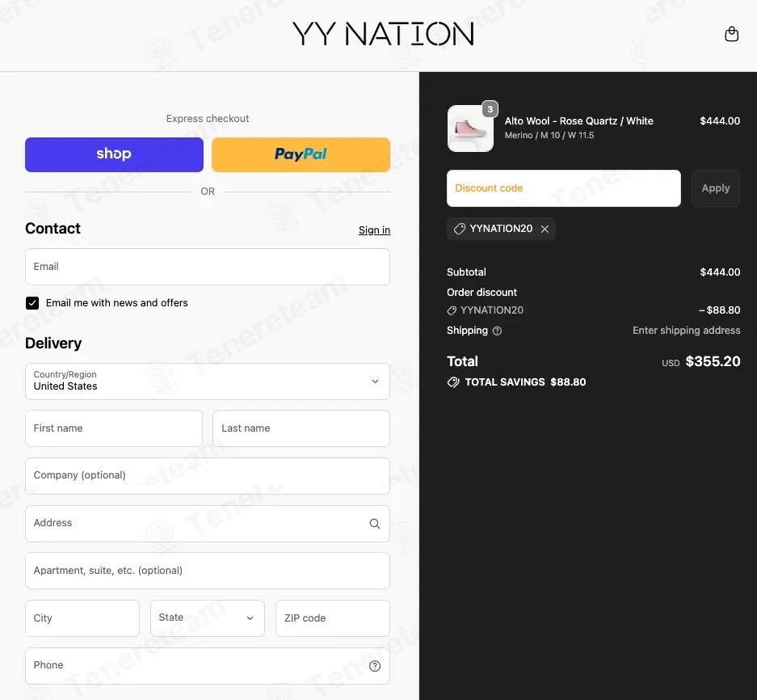Focus the Apartment, suite, etc. field

pos(208,571)
